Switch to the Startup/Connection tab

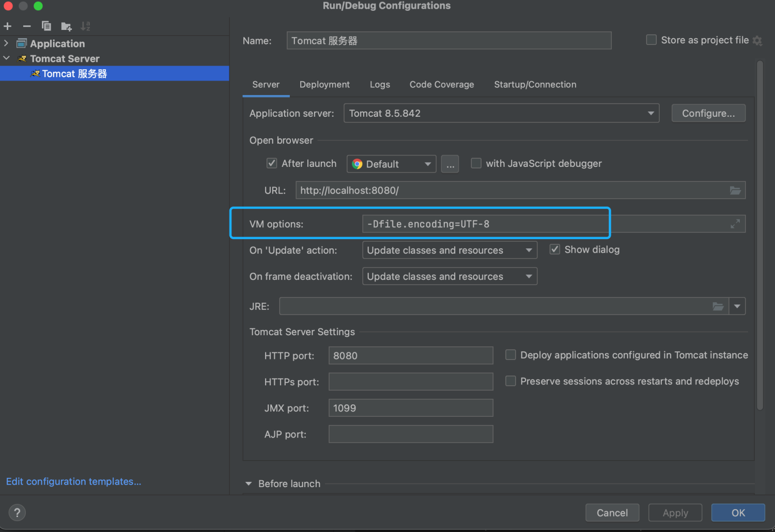coord(535,85)
